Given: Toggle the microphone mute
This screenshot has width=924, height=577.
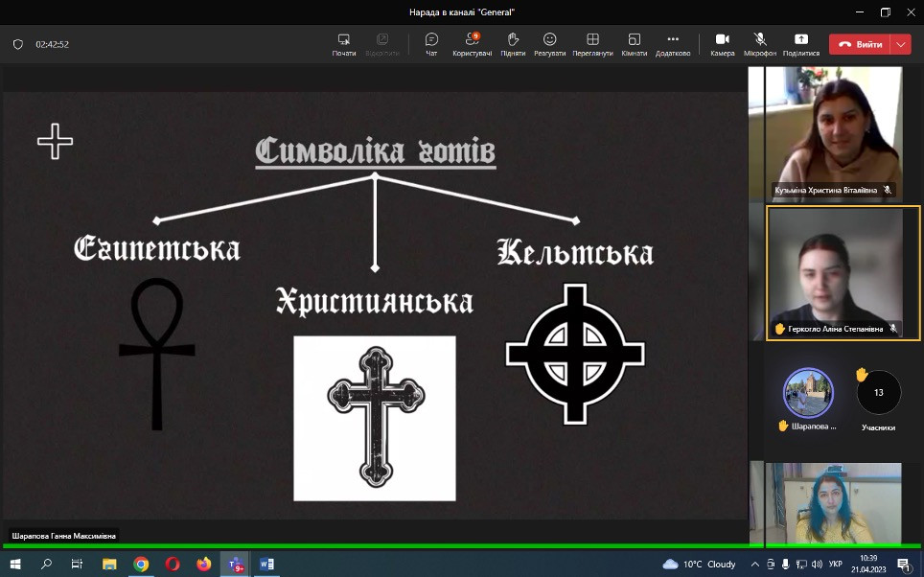Looking at the screenshot, I should 760,44.
